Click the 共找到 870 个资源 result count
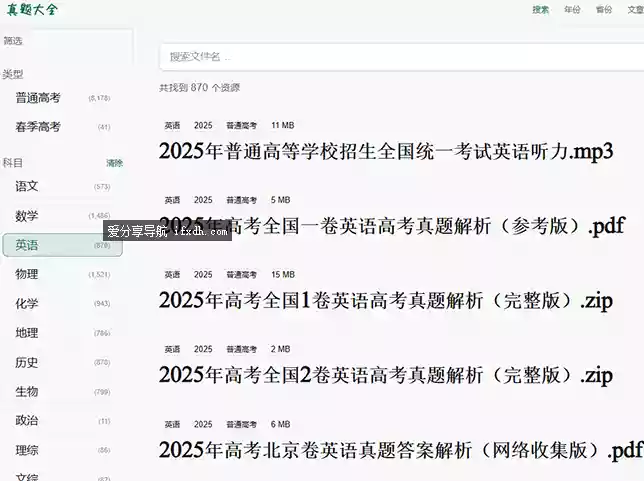644x481 pixels. click(x=200, y=87)
